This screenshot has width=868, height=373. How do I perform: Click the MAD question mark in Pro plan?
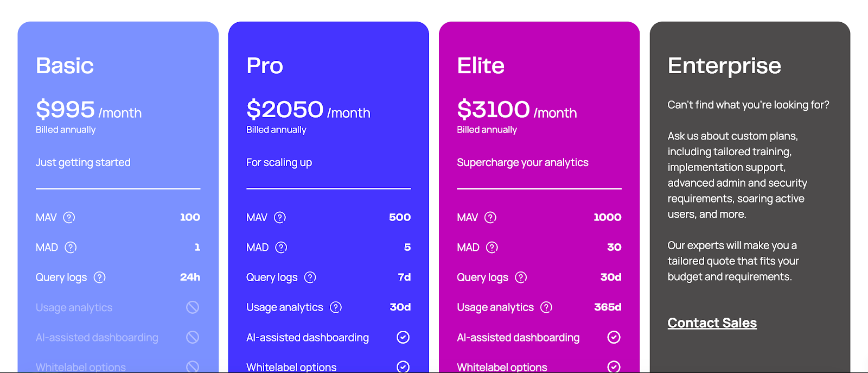(281, 247)
